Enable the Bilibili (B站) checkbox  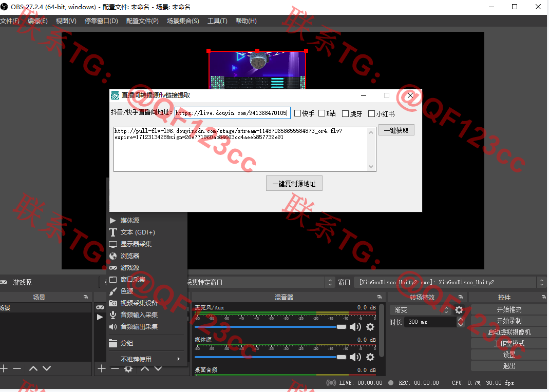(322, 113)
